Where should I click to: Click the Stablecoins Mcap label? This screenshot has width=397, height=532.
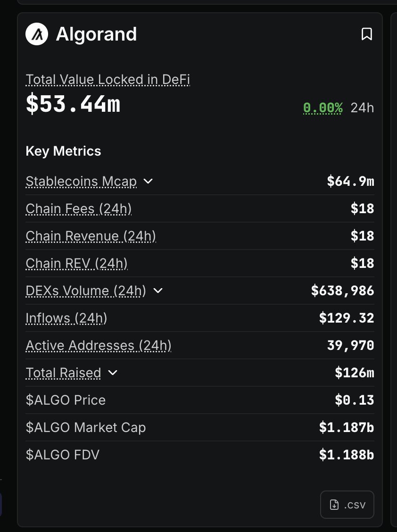(81, 181)
